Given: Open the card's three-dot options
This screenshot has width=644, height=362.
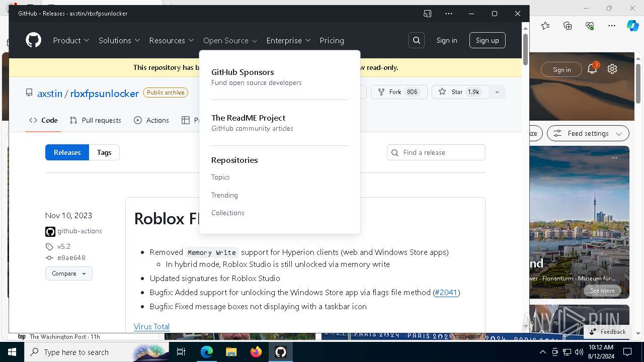Looking at the screenshot, I should pos(614,157).
